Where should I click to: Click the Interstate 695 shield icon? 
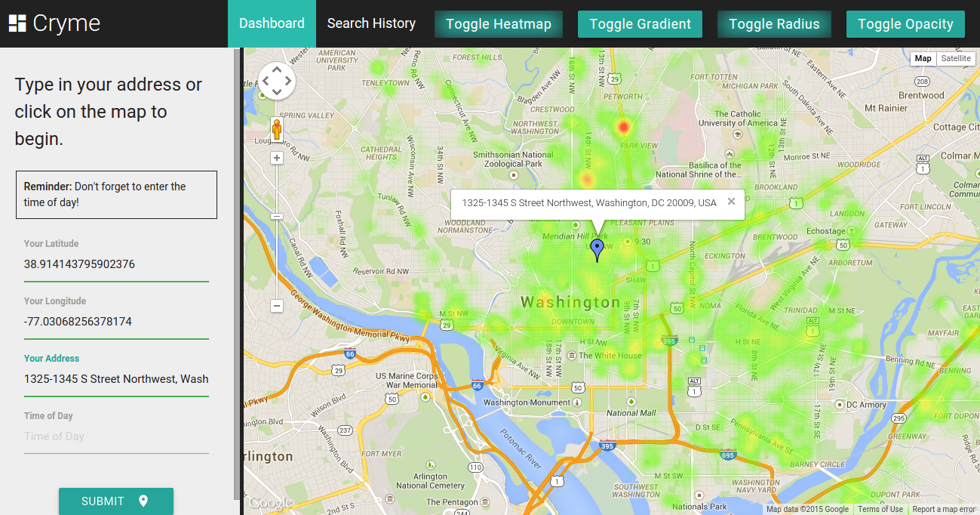728,455
